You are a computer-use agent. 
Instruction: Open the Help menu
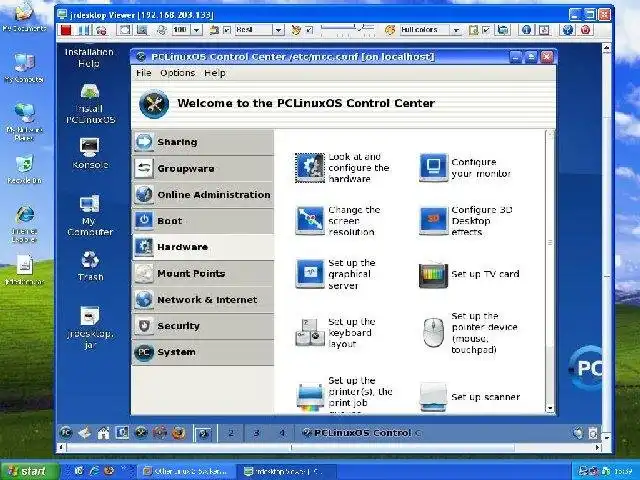pyautogui.click(x=215, y=73)
